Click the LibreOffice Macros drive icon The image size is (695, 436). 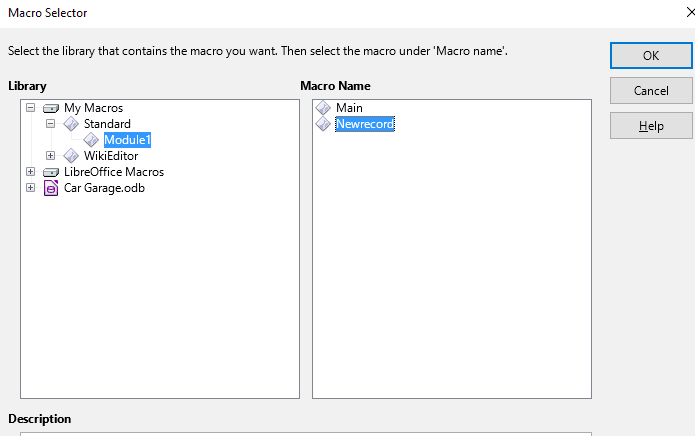point(51,172)
